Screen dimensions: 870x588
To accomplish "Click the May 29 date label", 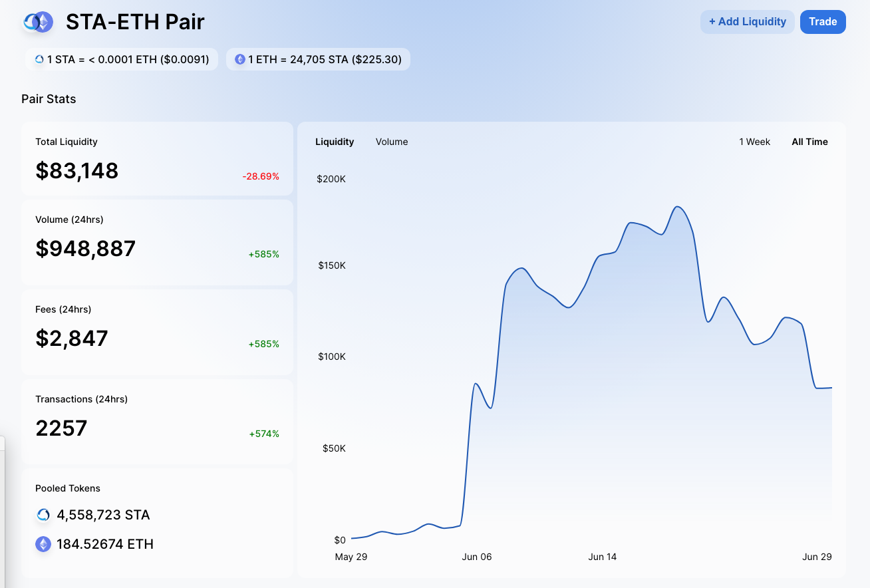I will [x=351, y=557].
